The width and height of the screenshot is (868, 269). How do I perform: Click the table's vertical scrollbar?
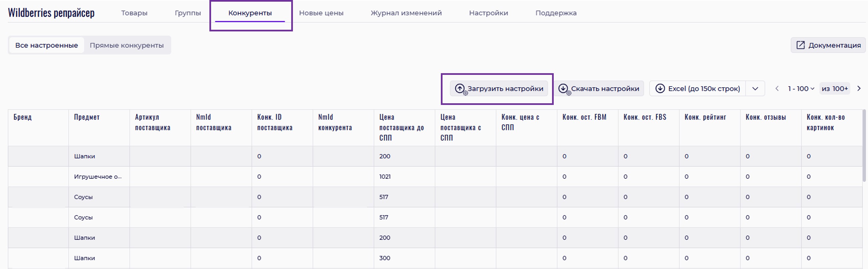tap(865, 146)
